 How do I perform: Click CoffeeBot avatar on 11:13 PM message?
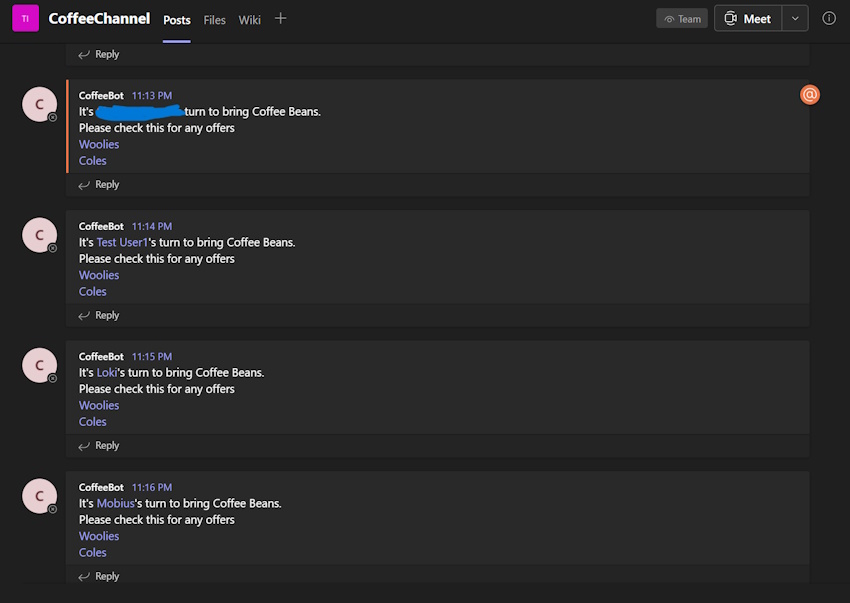pos(40,104)
